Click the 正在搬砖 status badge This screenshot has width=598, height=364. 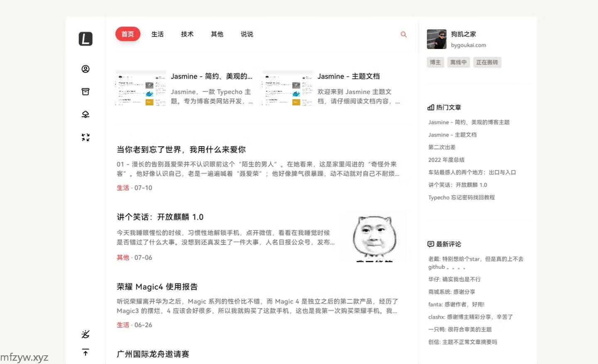point(487,62)
